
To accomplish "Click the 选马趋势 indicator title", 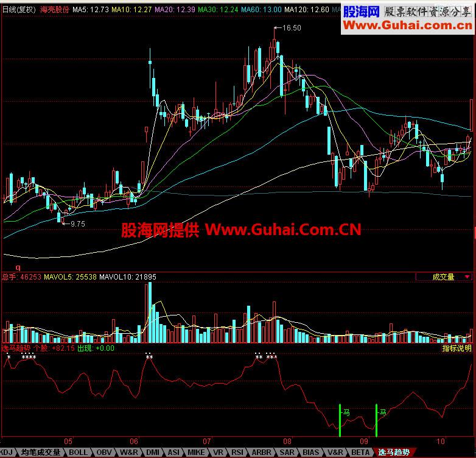I will (16, 348).
